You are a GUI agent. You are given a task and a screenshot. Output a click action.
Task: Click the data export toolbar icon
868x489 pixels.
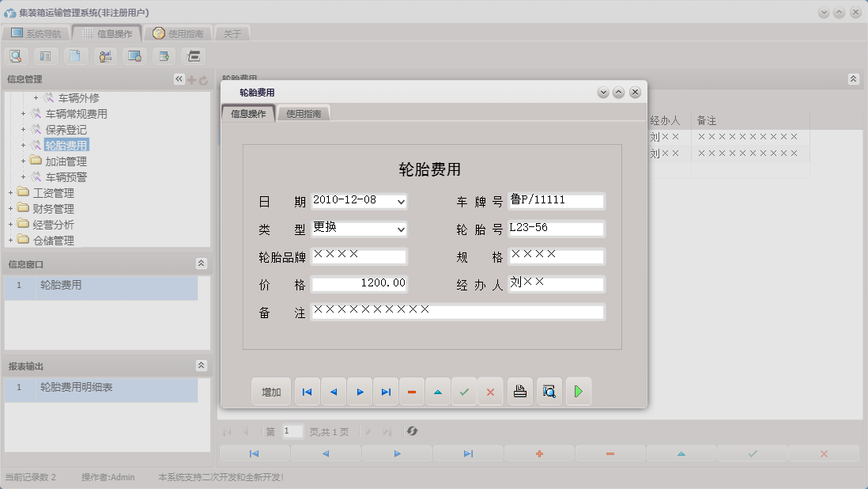tap(162, 55)
